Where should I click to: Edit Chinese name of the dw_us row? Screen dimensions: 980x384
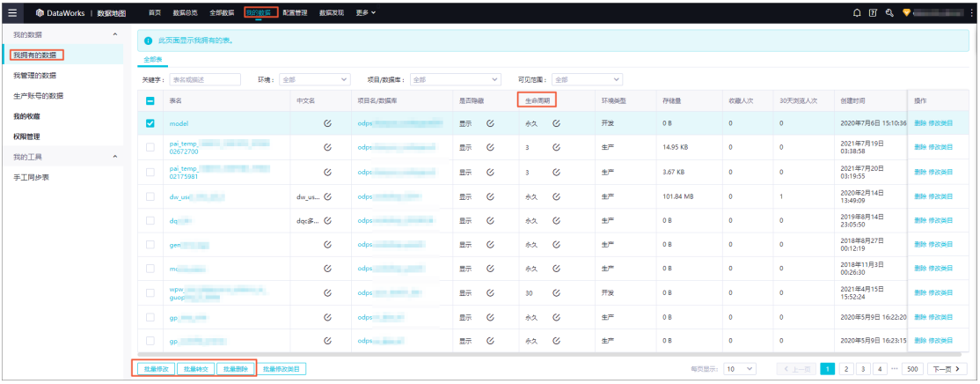tap(327, 196)
